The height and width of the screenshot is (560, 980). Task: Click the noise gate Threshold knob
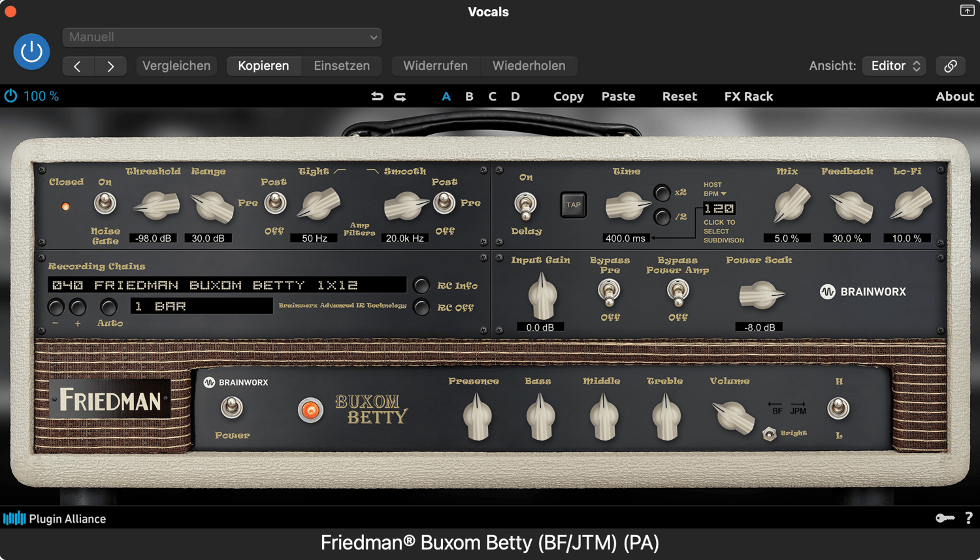[x=157, y=206]
